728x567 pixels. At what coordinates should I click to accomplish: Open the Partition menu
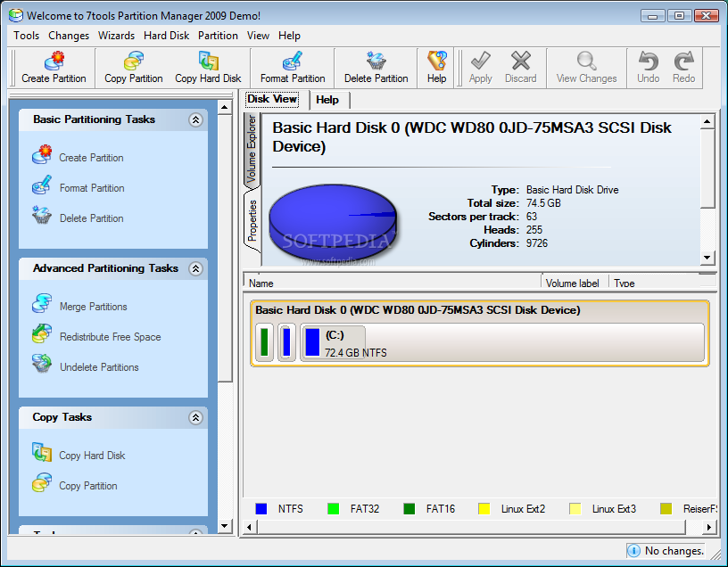pos(218,36)
